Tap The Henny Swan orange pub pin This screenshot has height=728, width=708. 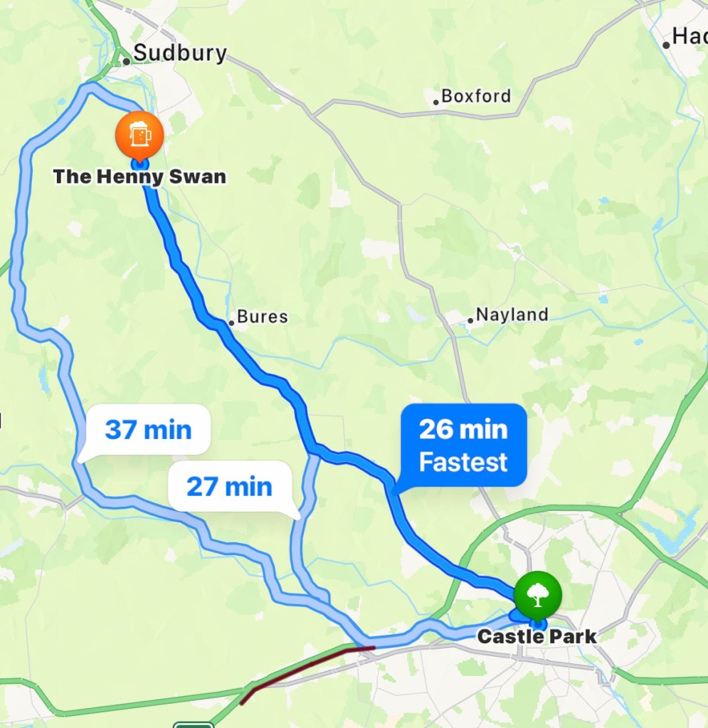139,134
